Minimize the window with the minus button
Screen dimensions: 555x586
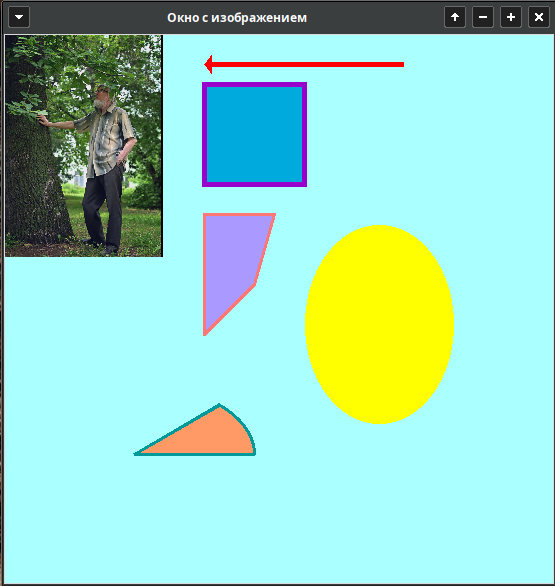(483, 17)
